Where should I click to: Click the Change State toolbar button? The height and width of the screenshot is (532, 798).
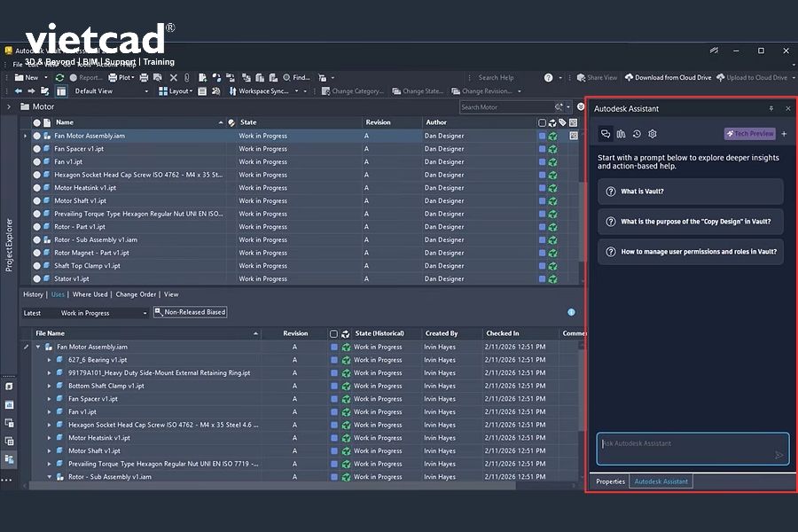point(418,91)
